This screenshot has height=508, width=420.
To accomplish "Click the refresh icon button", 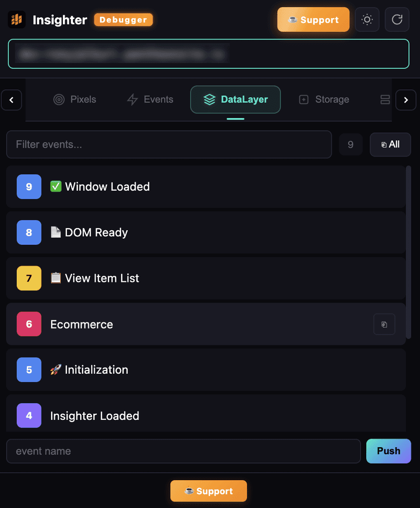I will click(397, 20).
